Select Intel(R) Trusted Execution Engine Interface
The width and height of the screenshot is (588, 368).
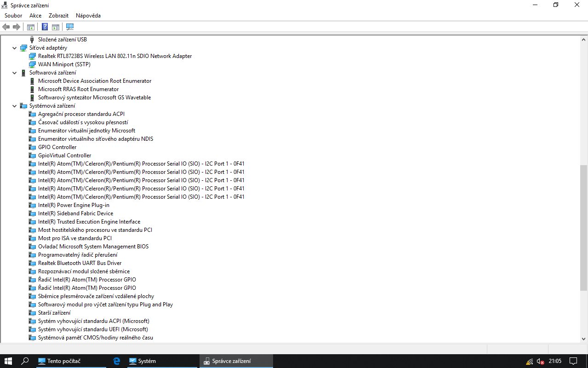pos(89,222)
